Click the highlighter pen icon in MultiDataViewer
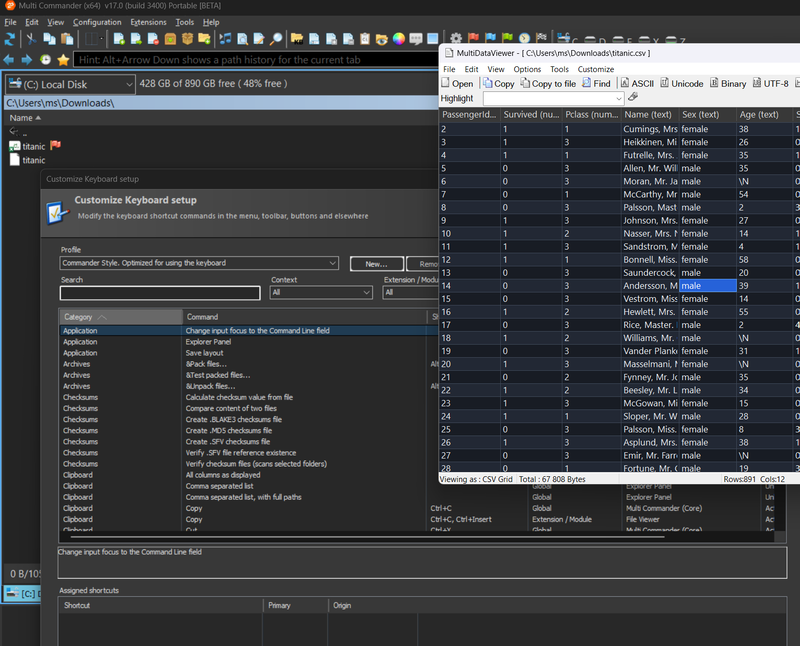The image size is (800, 646). pyautogui.click(x=633, y=97)
